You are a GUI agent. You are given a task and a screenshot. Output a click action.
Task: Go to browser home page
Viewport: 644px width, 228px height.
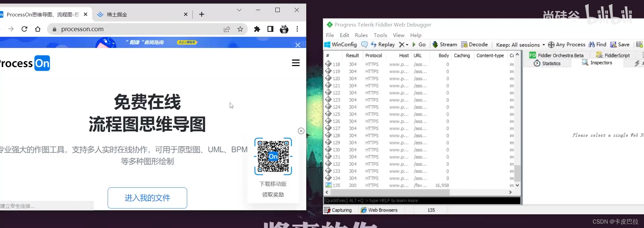tap(38, 29)
